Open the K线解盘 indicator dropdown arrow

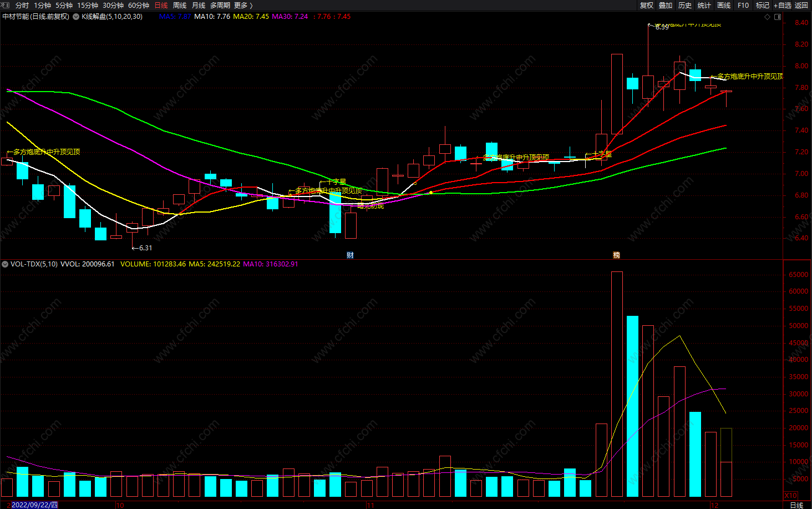(x=76, y=17)
